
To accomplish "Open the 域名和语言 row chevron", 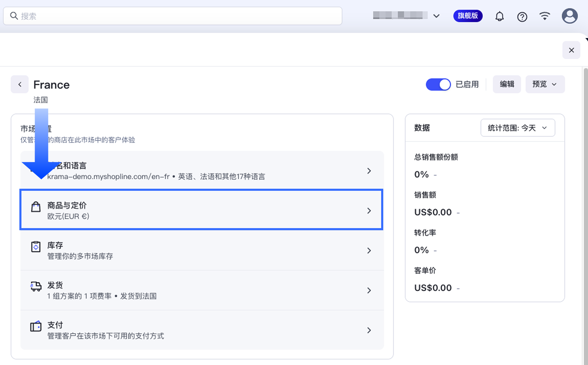I will coord(369,171).
